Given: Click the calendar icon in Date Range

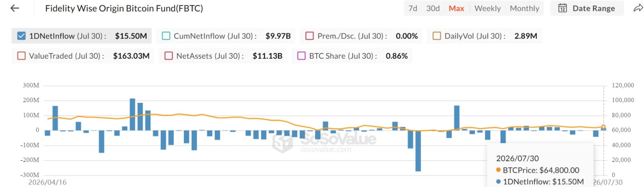Looking at the screenshot, I should (x=563, y=8).
